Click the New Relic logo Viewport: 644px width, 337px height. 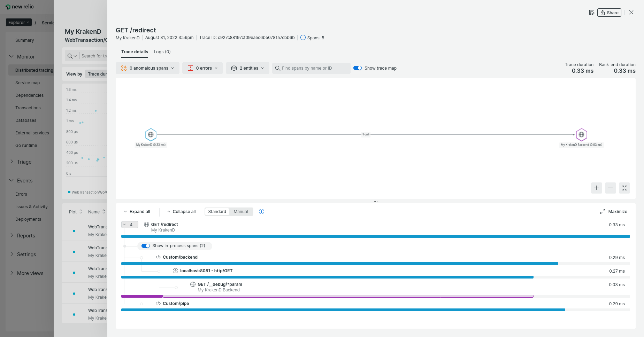[20, 7]
